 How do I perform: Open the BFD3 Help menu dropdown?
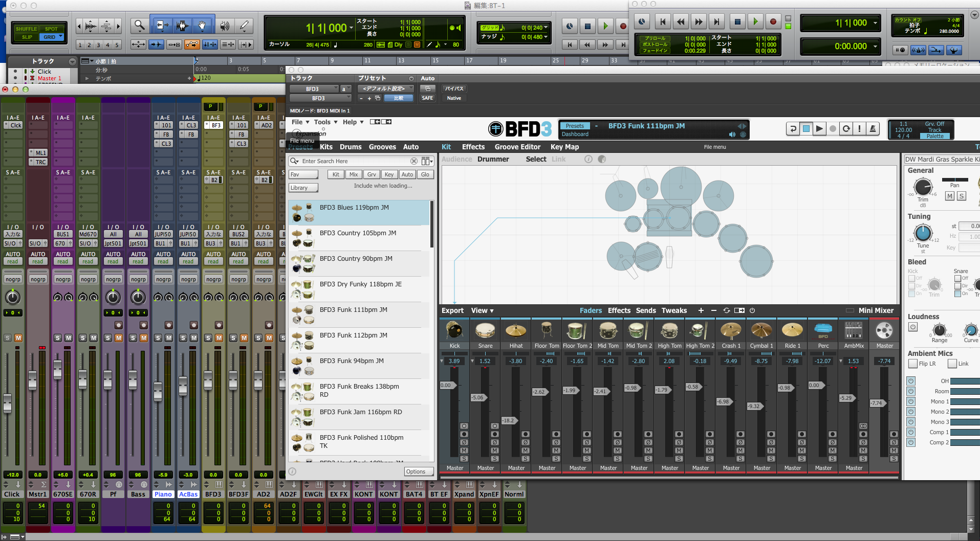[x=353, y=122]
